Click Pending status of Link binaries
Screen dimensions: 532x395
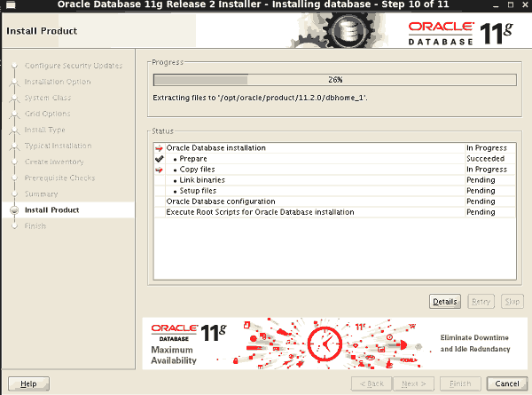tap(481, 180)
